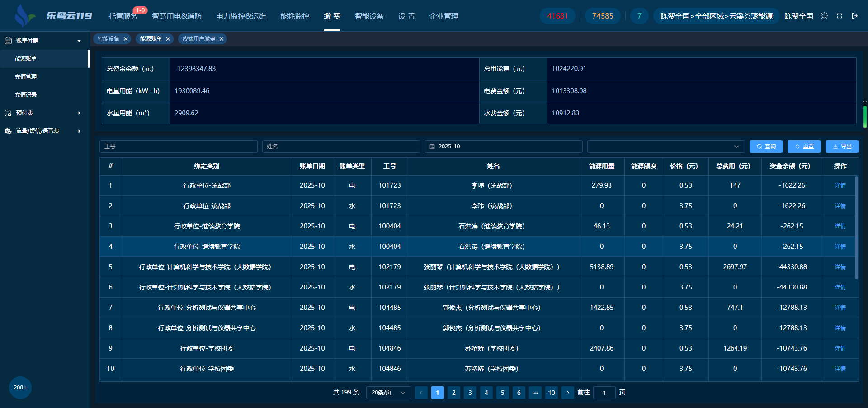Select 充值管理 in the sidebar
The height and width of the screenshot is (408, 868).
(x=26, y=77)
